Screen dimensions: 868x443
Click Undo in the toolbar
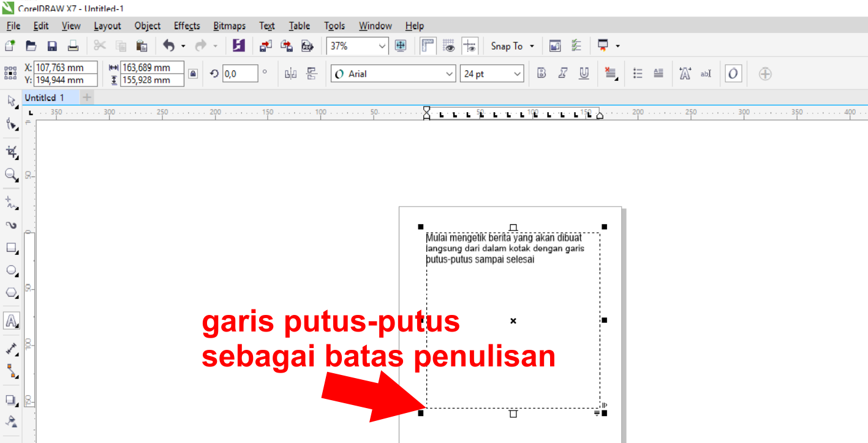tap(170, 45)
